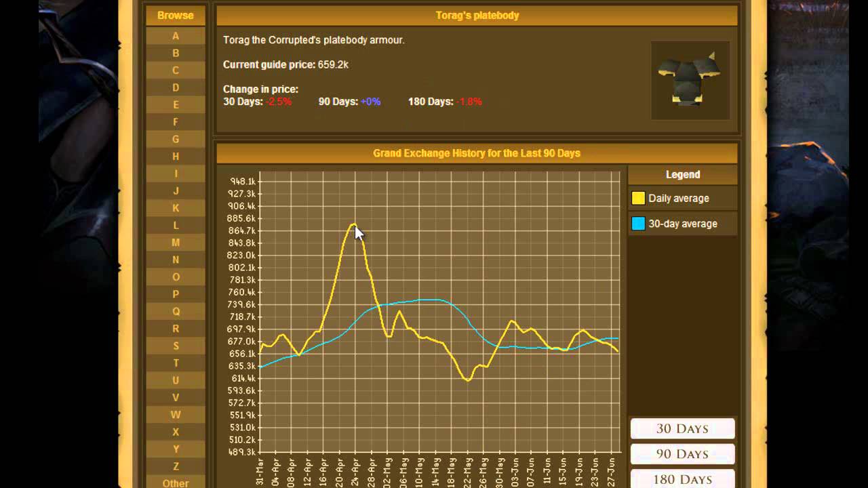Click the 180 Days -1.8% change value
This screenshot has height=488, width=868.
pos(469,102)
